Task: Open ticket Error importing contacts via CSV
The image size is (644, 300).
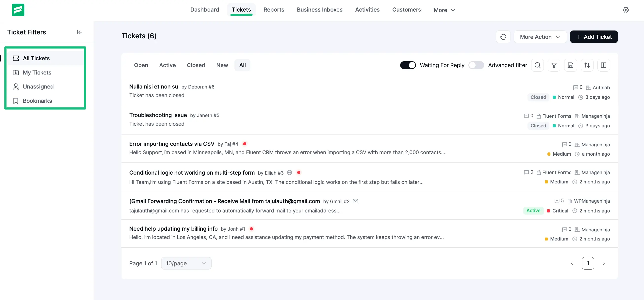Action: coord(172,144)
